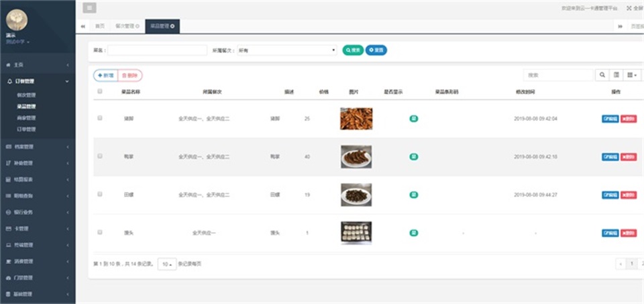Click the 菜名 text input field
644x304 pixels.
(x=157, y=50)
